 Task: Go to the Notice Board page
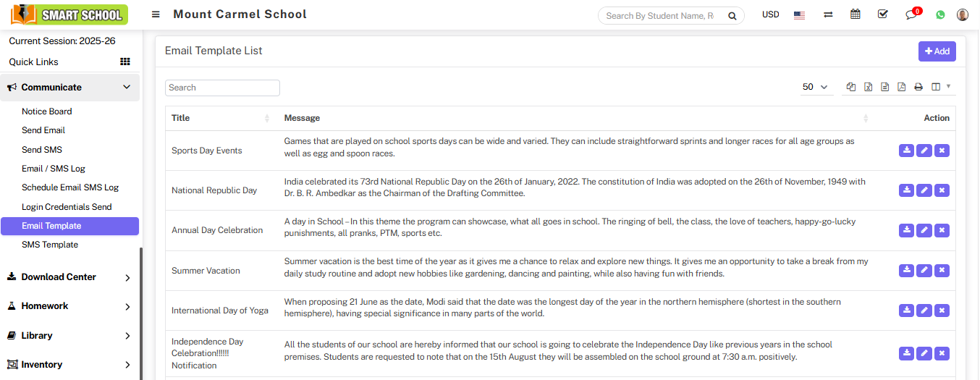47,111
